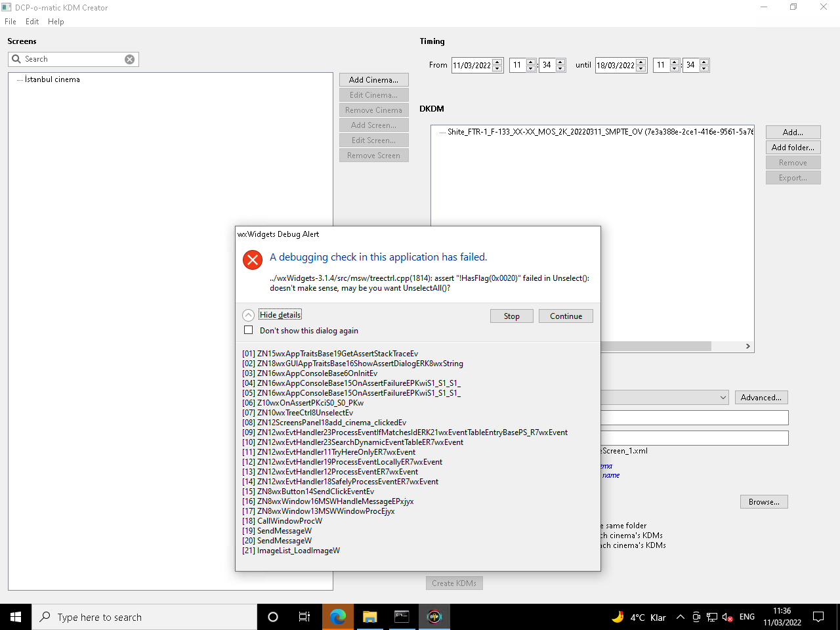The image size is (840, 630).
Task: Open the terminal taskbar icon
Action: tap(402, 617)
